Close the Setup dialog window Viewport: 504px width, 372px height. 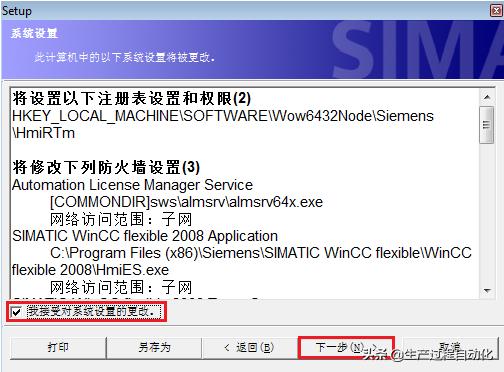tap(496, 11)
